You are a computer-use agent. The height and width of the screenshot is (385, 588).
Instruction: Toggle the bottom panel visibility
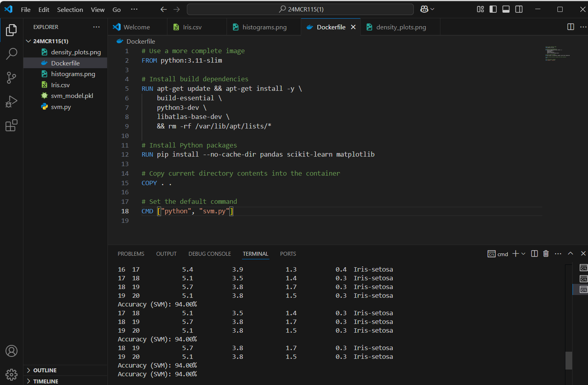[x=506, y=9]
